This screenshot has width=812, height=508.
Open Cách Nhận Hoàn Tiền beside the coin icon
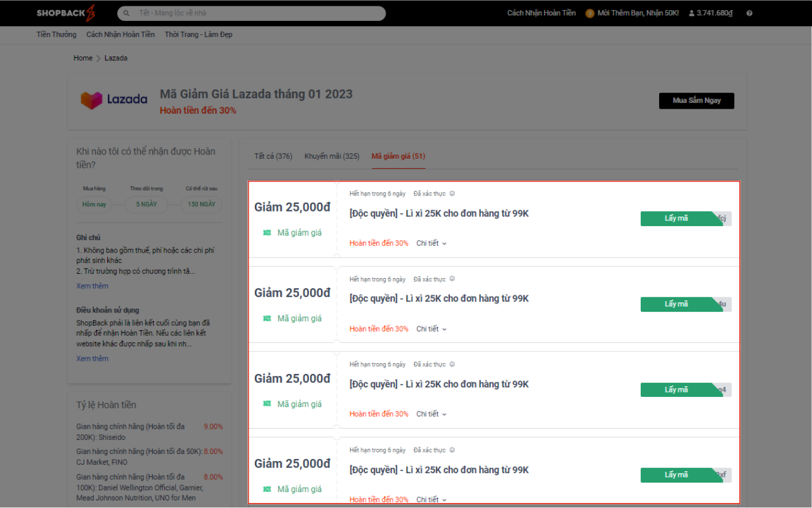541,13
